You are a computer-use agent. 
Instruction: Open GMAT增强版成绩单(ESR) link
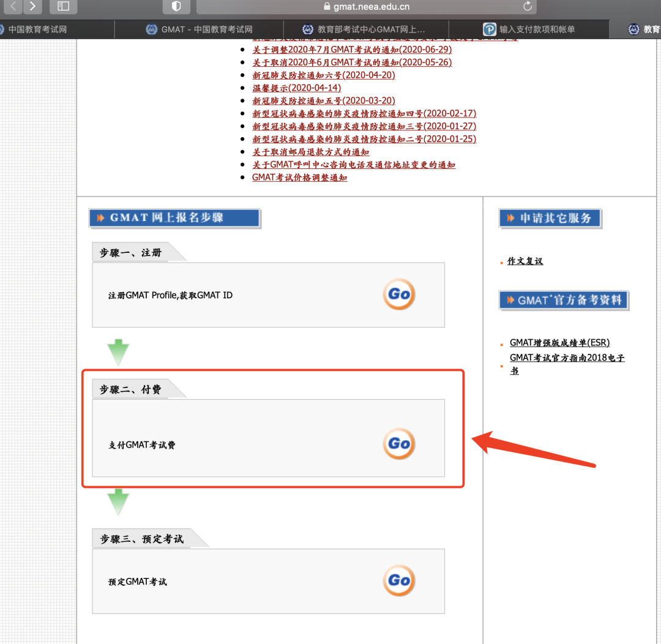click(559, 342)
